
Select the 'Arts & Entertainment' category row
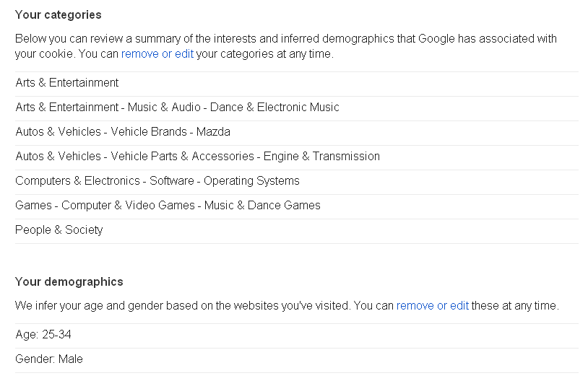point(67,83)
